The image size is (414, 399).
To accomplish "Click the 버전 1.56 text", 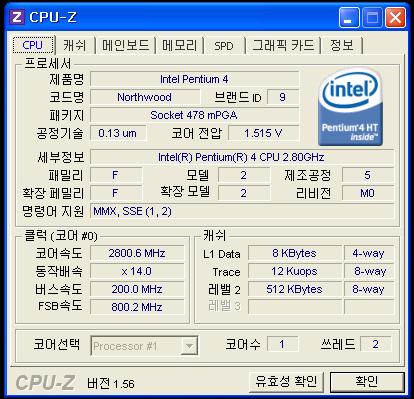I will pyautogui.click(x=111, y=383).
